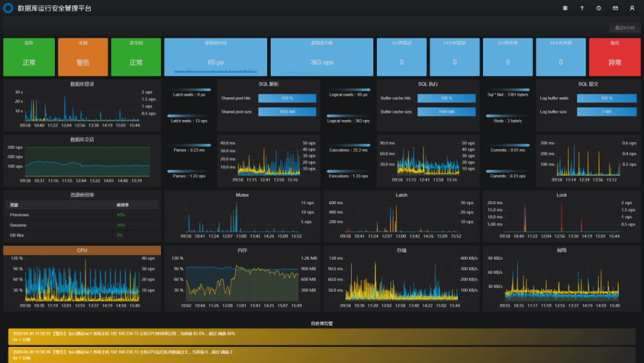This screenshot has height=363, width=644.
Task: Open the 15:56:35 CPU usage rate alert
Action: click(322, 337)
